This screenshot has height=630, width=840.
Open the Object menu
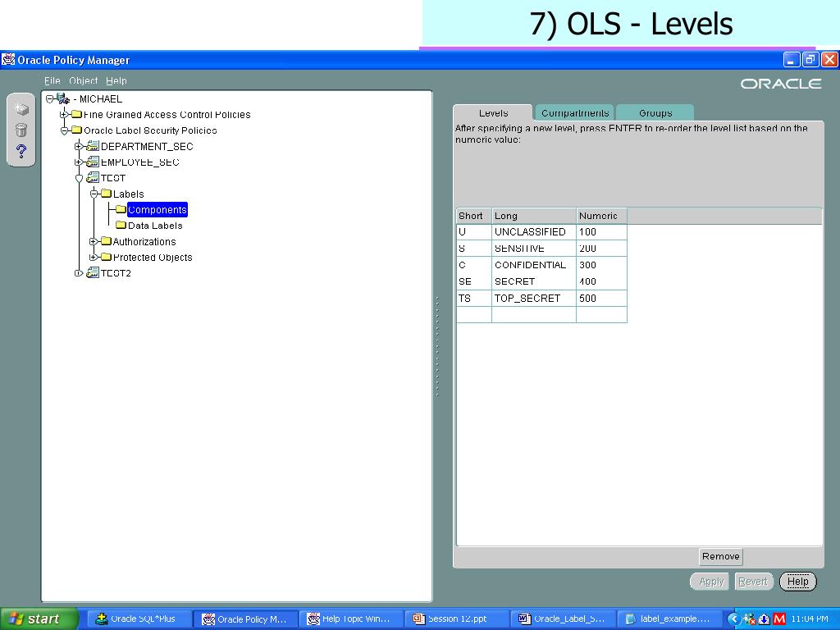(x=83, y=81)
